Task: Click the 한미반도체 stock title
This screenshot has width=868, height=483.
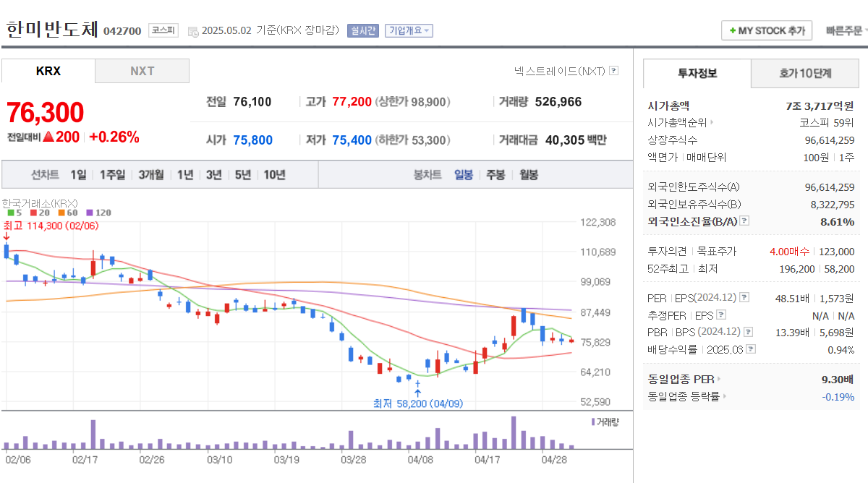Action: point(51,29)
